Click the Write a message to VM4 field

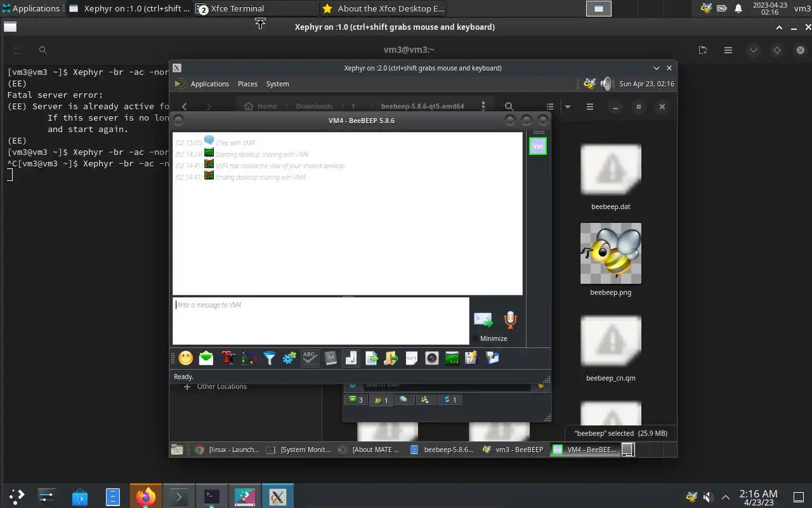321,321
